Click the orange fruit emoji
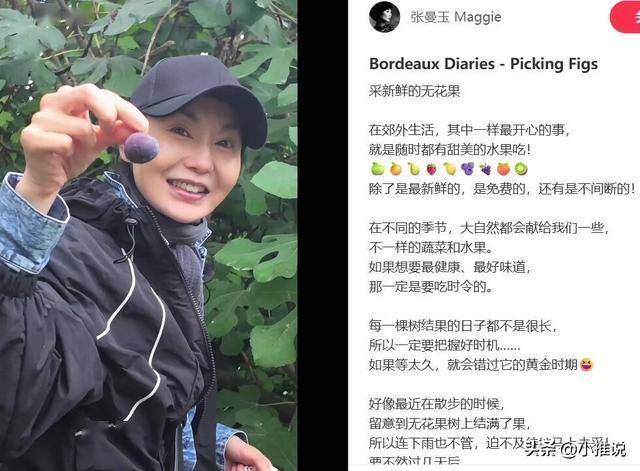Viewport: 640px width, 471px height. pyautogui.click(x=396, y=169)
